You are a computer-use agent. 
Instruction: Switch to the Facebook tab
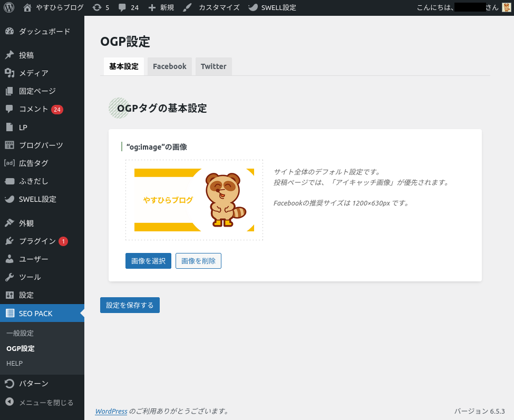tap(169, 66)
